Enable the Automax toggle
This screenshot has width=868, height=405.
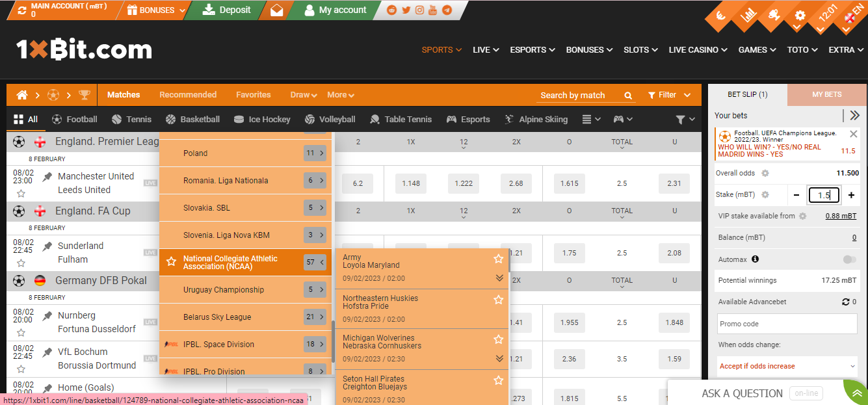[x=848, y=259]
